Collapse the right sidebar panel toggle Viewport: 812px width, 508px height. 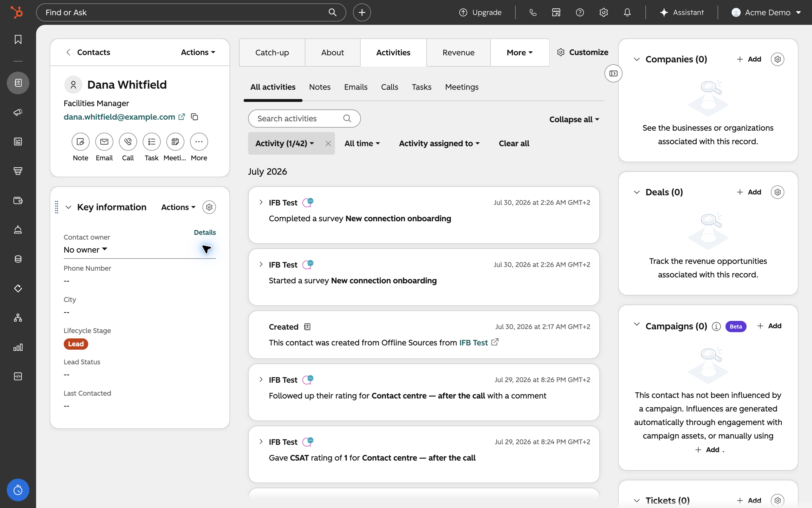click(613, 73)
